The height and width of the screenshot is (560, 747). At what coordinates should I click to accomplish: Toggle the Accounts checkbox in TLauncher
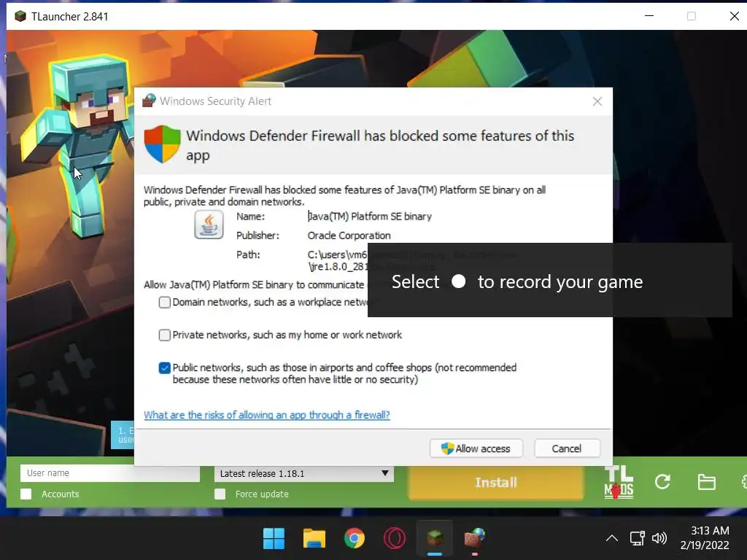pos(26,494)
